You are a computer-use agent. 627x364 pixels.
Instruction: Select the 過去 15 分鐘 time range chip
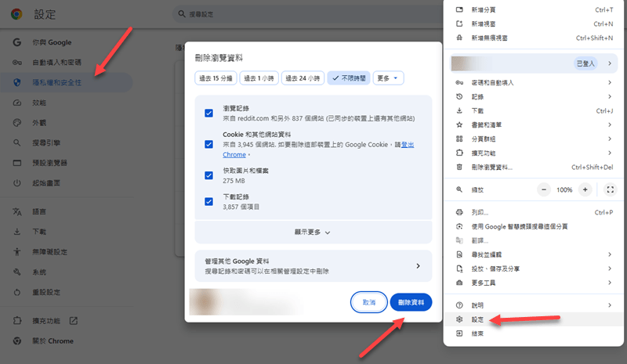[x=216, y=78]
